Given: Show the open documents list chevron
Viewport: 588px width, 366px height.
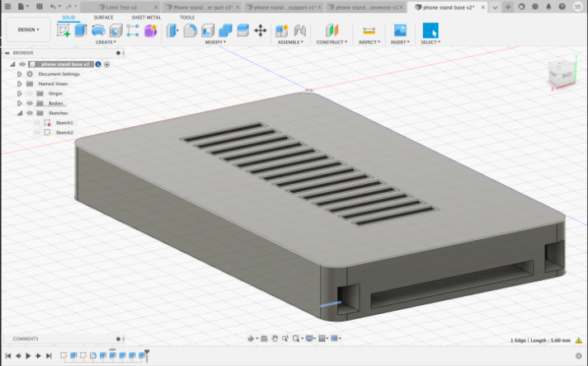Looking at the screenshot, I should click(496, 7).
